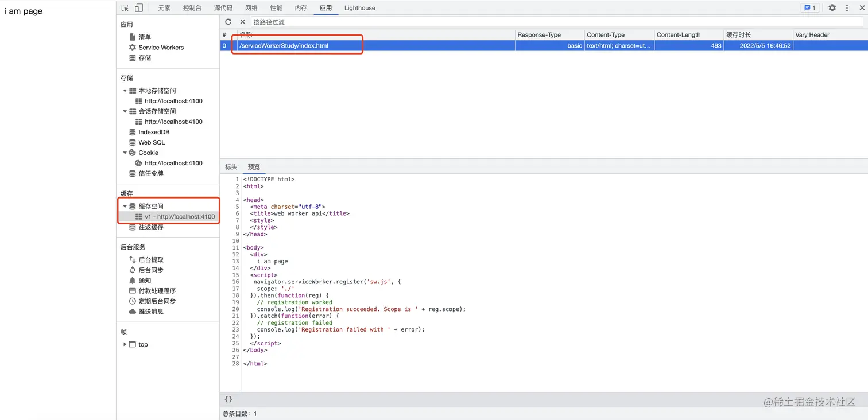Select the 应用 tab
The width and height of the screenshot is (868, 420).
click(x=325, y=8)
